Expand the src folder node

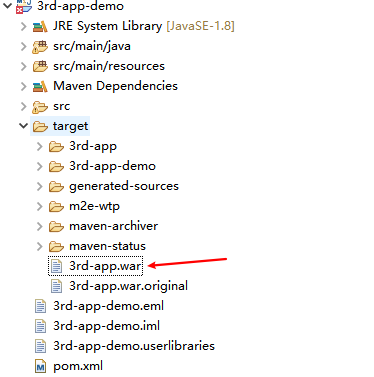[23, 106]
